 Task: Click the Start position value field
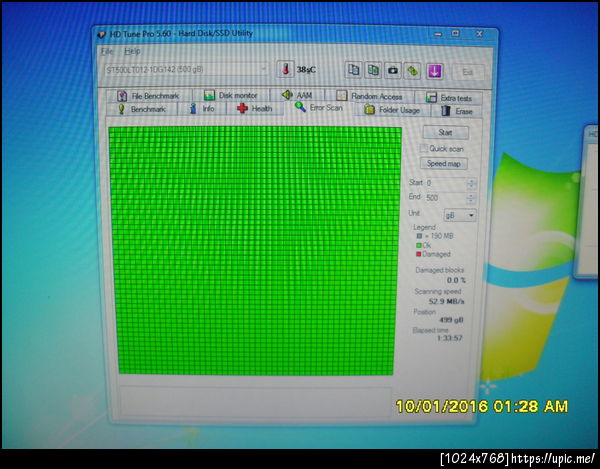pyautogui.click(x=446, y=183)
